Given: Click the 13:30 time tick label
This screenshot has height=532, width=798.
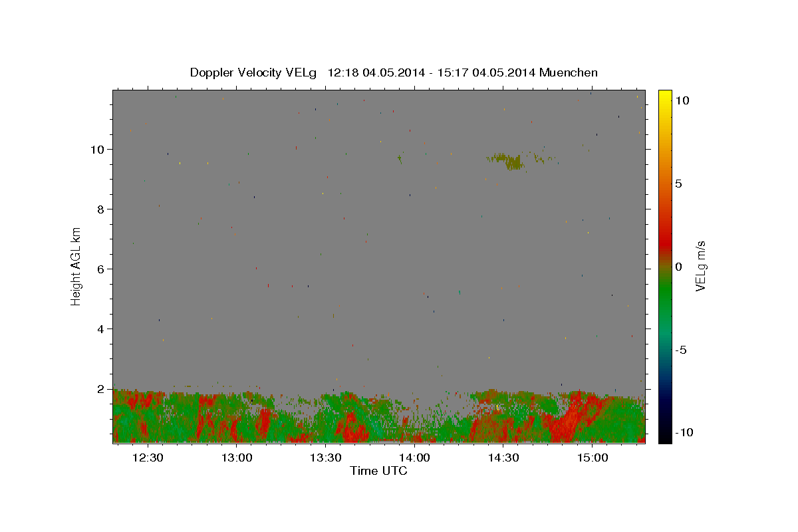Looking at the screenshot, I should pos(326,458).
